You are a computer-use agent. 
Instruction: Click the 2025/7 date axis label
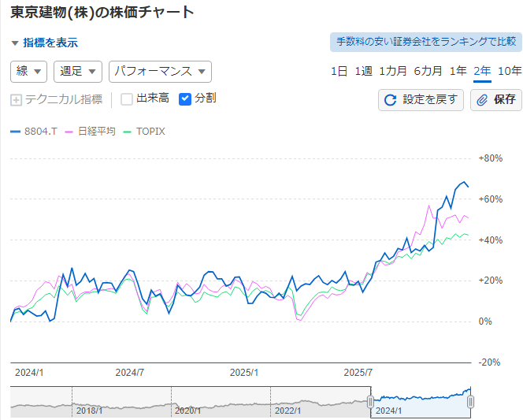pos(358,373)
